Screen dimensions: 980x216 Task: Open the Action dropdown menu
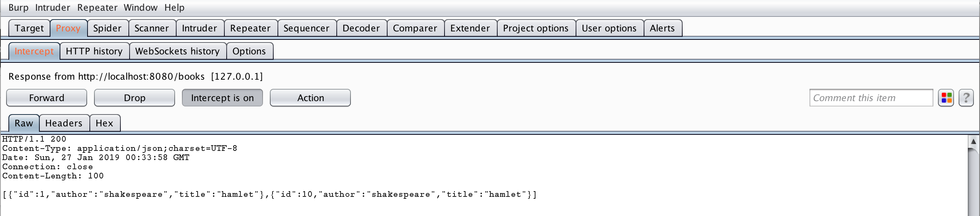(310, 98)
